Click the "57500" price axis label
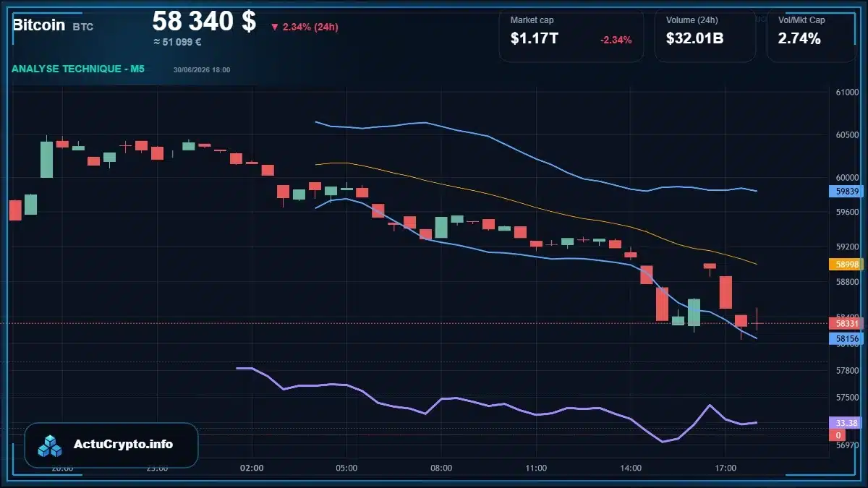Screen dimensions: 868x488 (847, 398)
